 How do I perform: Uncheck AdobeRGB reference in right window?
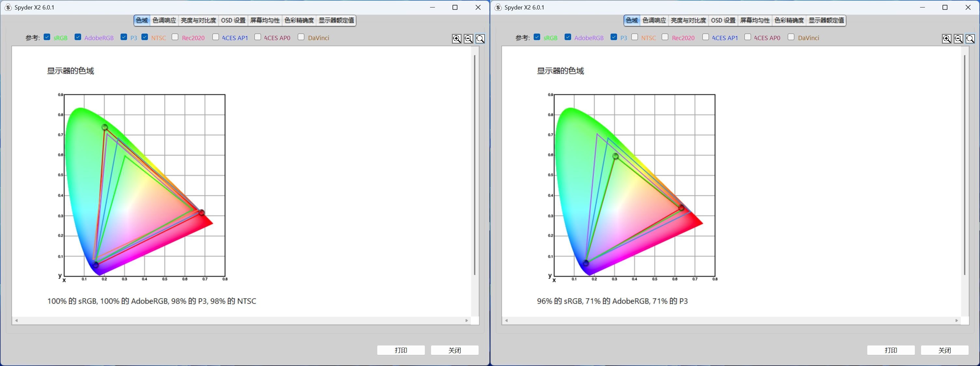click(x=568, y=37)
